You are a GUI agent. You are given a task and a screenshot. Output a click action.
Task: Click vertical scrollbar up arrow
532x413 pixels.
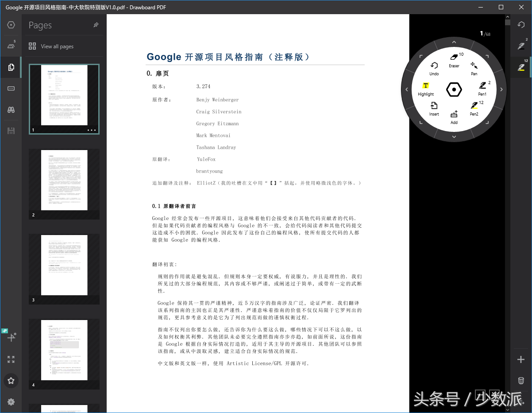click(x=508, y=17)
